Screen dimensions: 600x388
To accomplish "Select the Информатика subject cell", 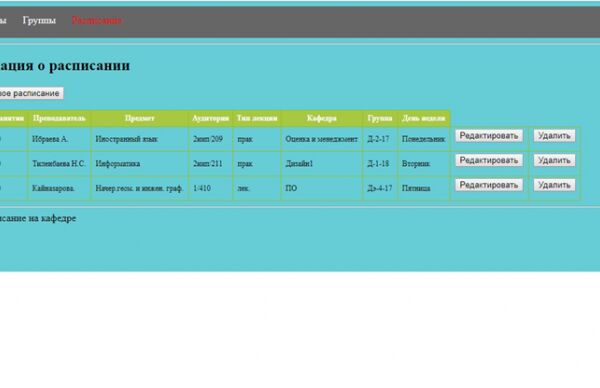I will [x=140, y=164].
